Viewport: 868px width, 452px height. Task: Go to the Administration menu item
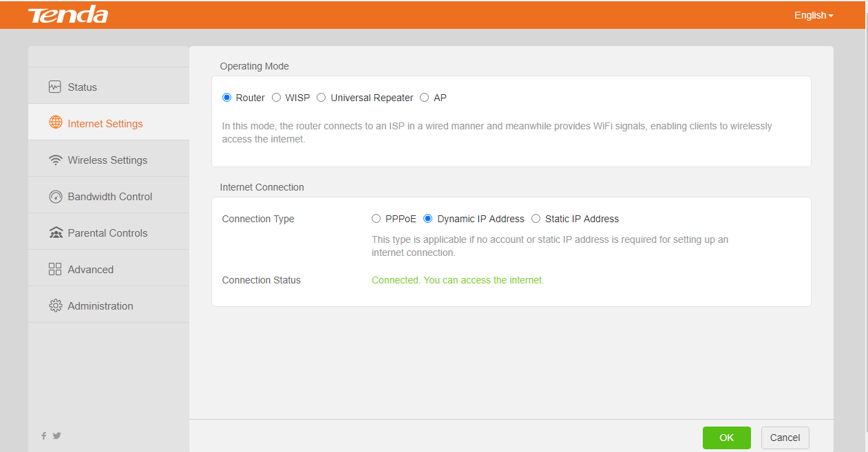pos(100,306)
